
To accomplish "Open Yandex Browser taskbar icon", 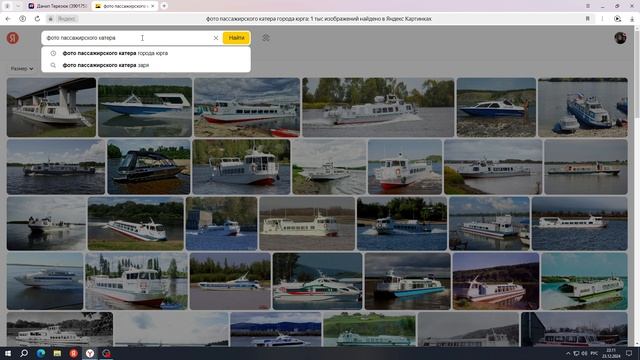I will point(90,353).
